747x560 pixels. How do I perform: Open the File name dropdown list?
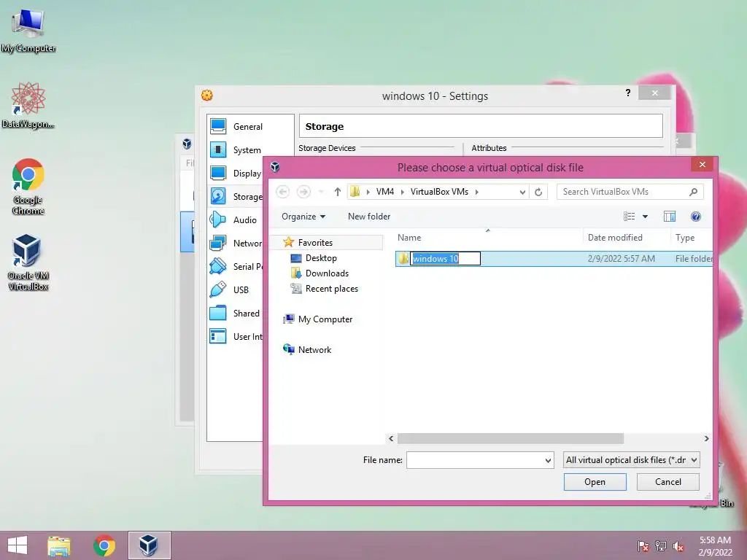click(548, 461)
